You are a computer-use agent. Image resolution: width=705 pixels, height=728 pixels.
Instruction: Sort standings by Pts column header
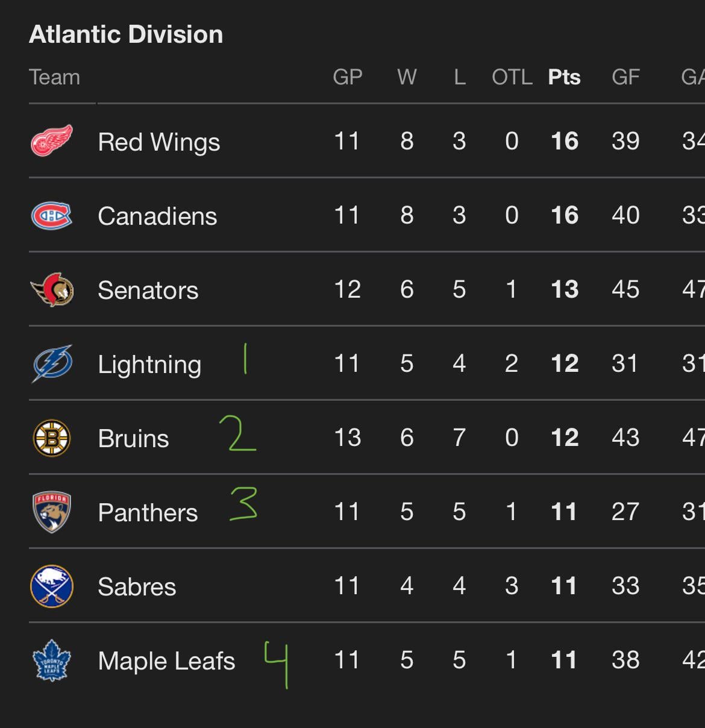pyautogui.click(x=564, y=77)
